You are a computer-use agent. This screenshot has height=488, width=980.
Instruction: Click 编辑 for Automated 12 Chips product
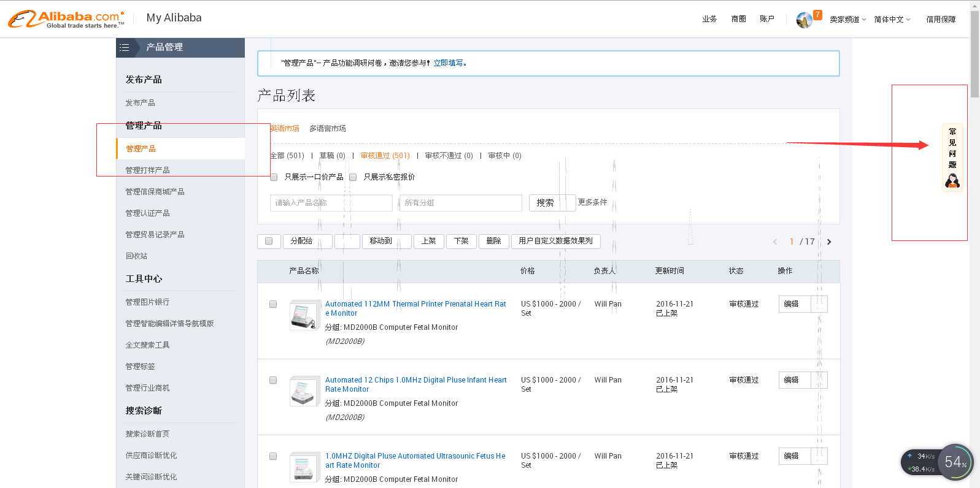point(795,380)
